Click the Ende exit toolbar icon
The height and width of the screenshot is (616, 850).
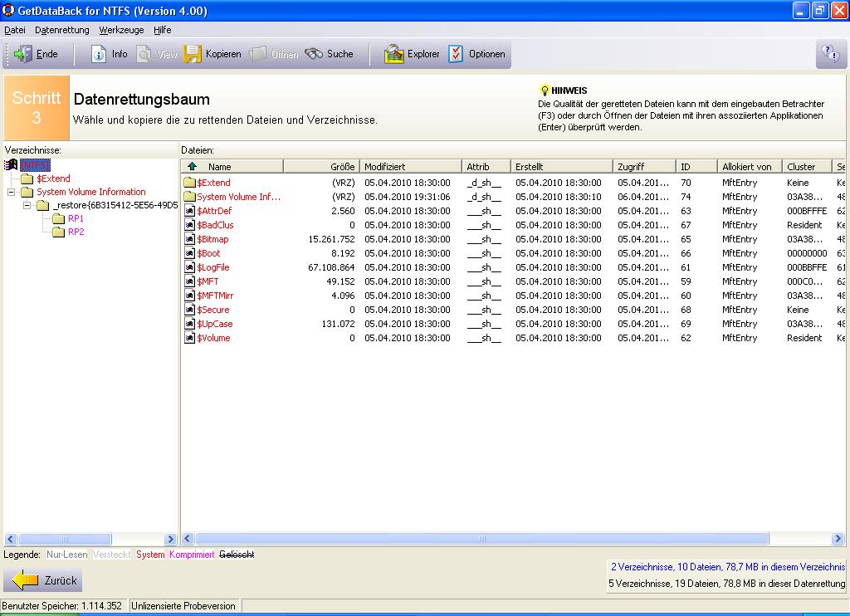(x=22, y=54)
